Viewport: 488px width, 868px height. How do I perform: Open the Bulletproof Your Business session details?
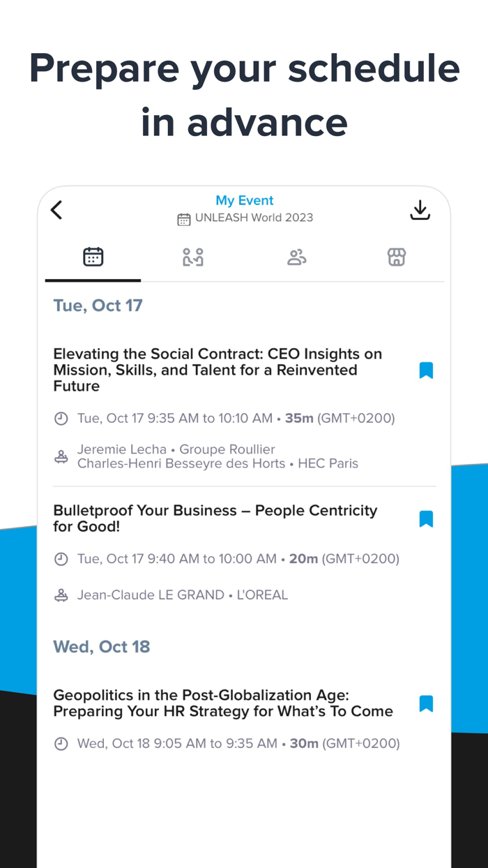point(215,518)
